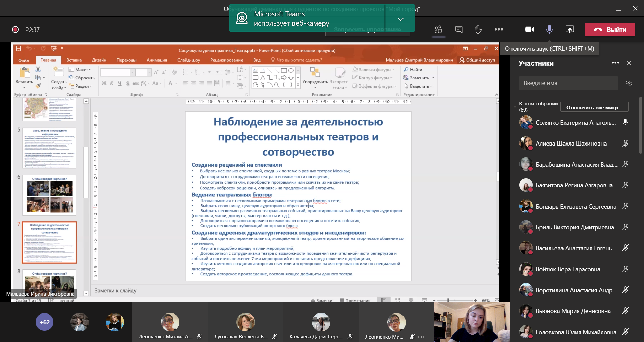Screen dimensions: 644x342
Task: Open the meeting chat icon
Action: [459, 30]
